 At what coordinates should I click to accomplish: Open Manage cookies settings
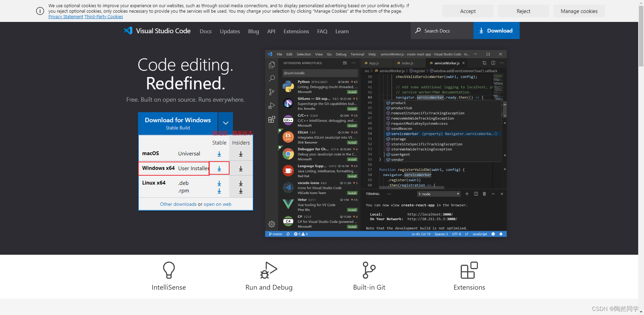[579, 11]
